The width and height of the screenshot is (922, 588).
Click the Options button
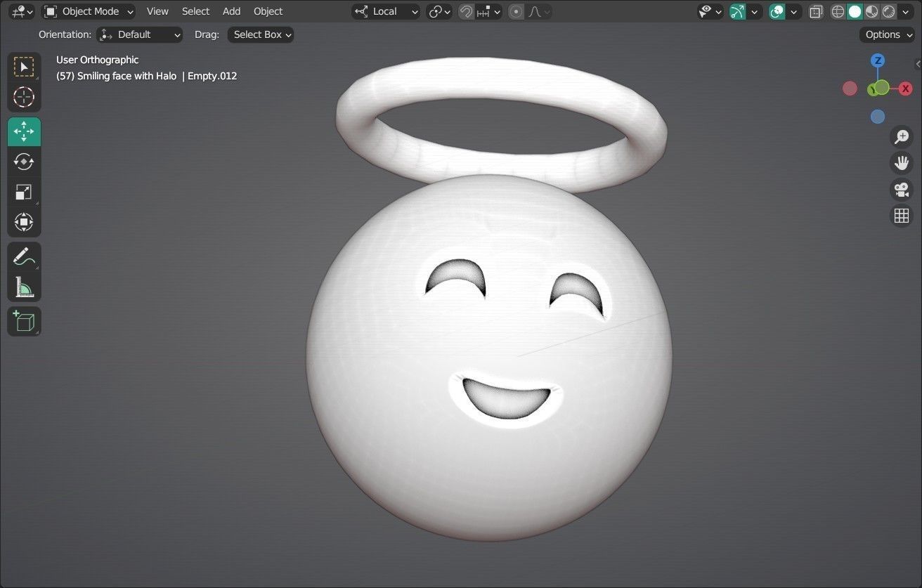885,34
